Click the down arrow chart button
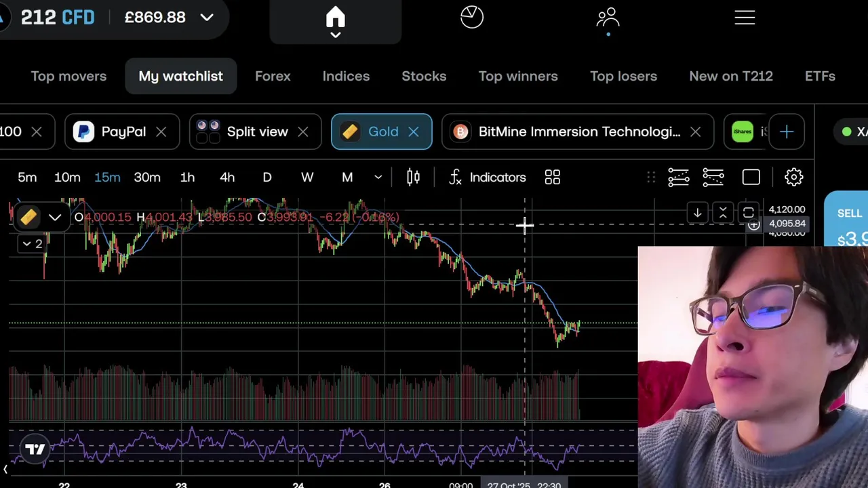Image resolution: width=868 pixels, height=488 pixels. [697, 213]
